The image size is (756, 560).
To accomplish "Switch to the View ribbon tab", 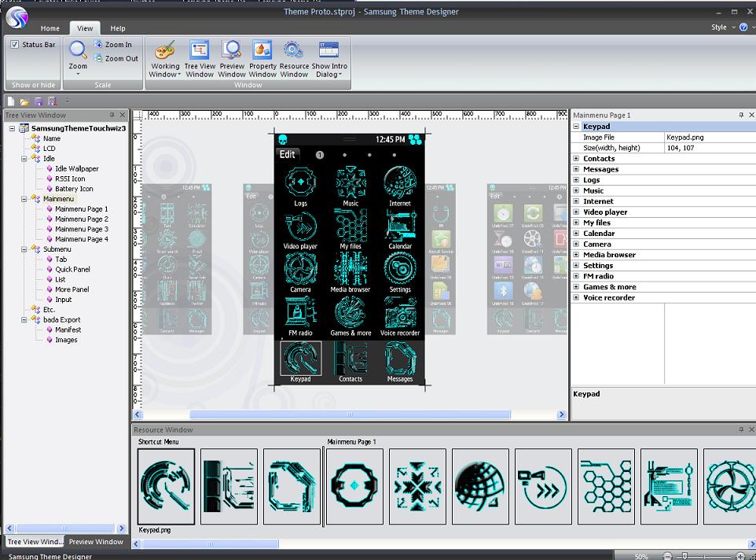I will (85, 28).
